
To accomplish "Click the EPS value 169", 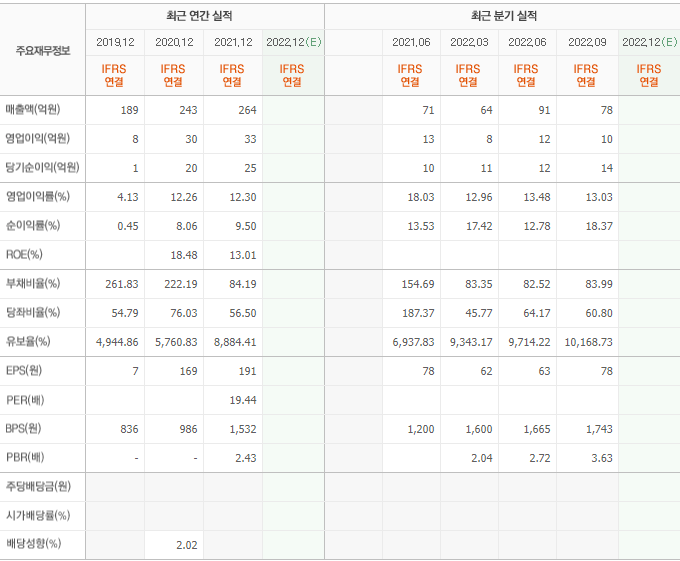I will point(188,371).
